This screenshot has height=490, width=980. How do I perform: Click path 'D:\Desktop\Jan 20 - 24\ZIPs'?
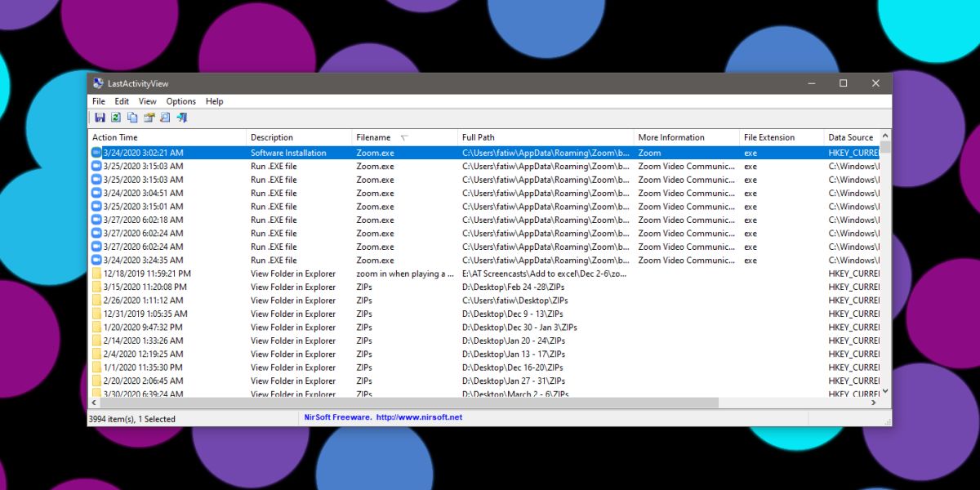[514, 341]
